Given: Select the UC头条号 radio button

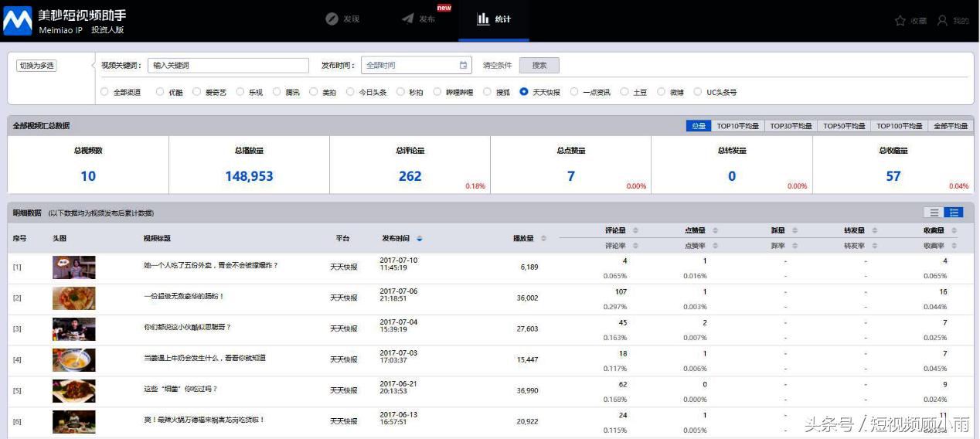Looking at the screenshot, I should [x=698, y=92].
